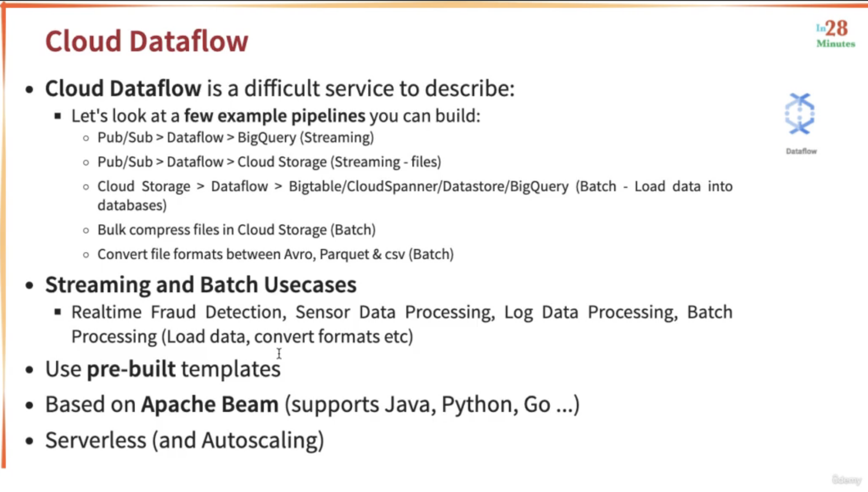This screenshot has width=868, height=492.
Task: Select the Cloud Storage streaming files pipeline line
Action: pyautogui.click(x=269, y=162)
